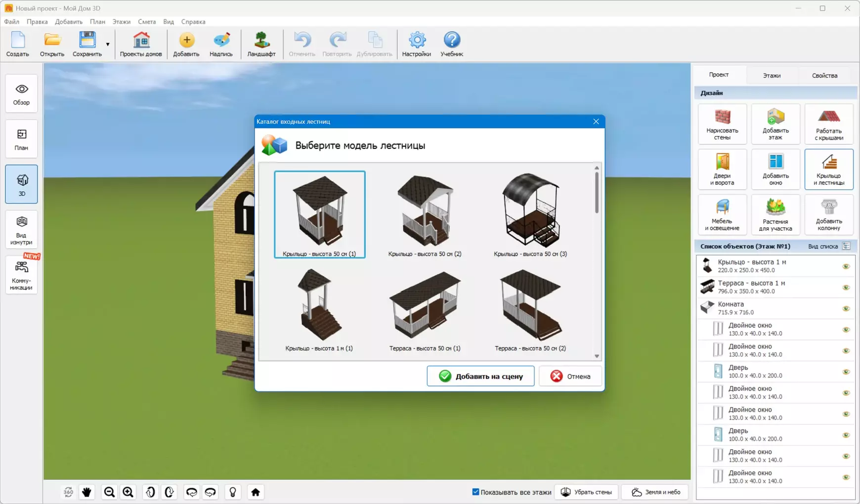Select Крыльцо - высота 50 см (2) model
Screen dimensions: 860x504
pos(425,214)
